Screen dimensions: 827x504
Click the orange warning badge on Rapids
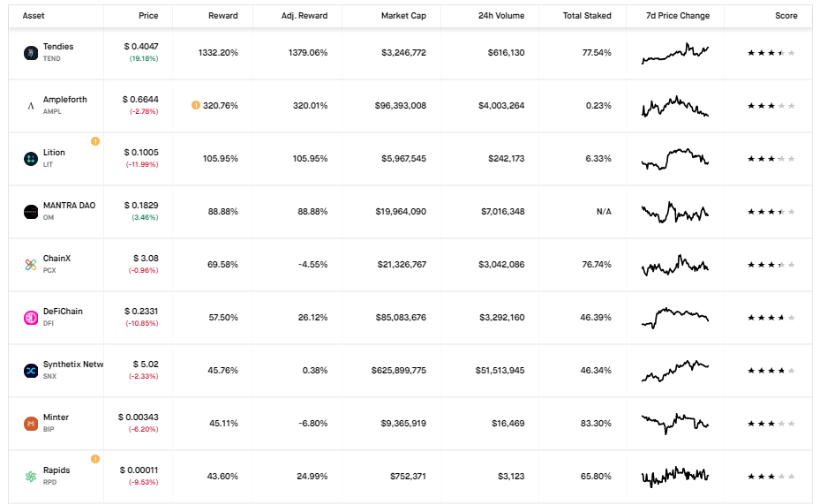coord(95,459)
